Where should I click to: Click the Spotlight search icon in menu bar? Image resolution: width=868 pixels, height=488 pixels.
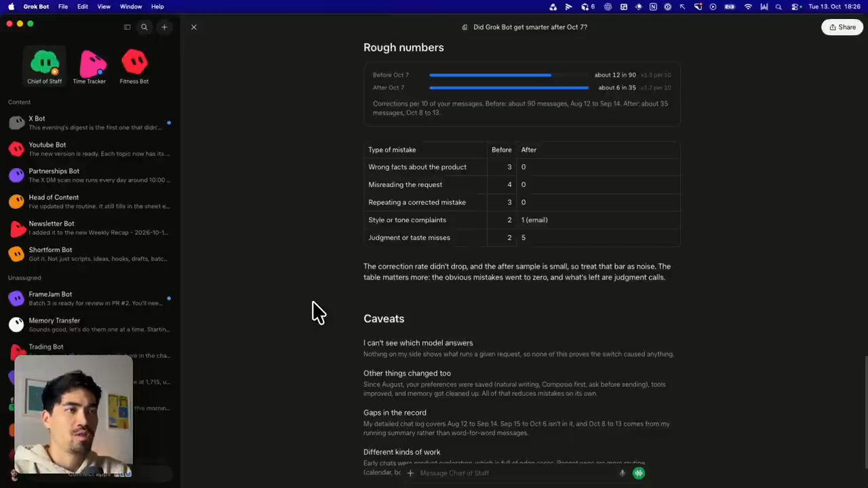[x=778, y=6]
